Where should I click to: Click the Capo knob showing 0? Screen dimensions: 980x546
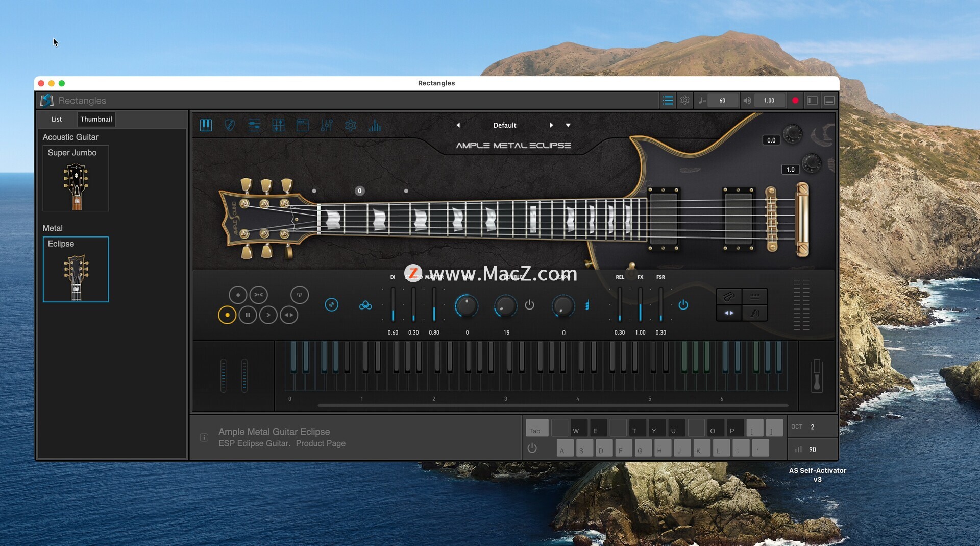point(563,306)
